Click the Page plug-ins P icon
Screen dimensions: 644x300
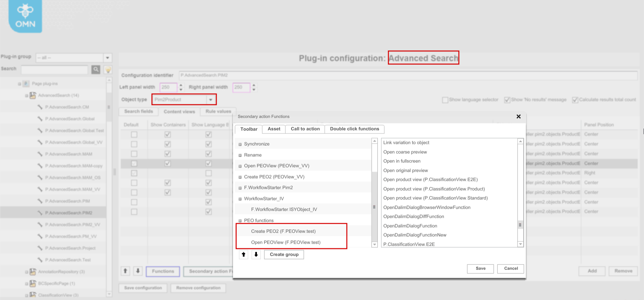[26, 84]
